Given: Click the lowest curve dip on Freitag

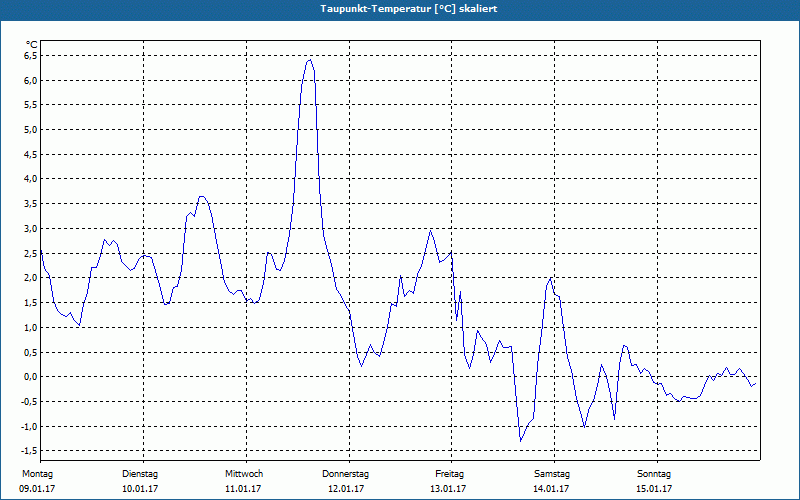Looking at the screenshot, I should [x=520, y=441].
